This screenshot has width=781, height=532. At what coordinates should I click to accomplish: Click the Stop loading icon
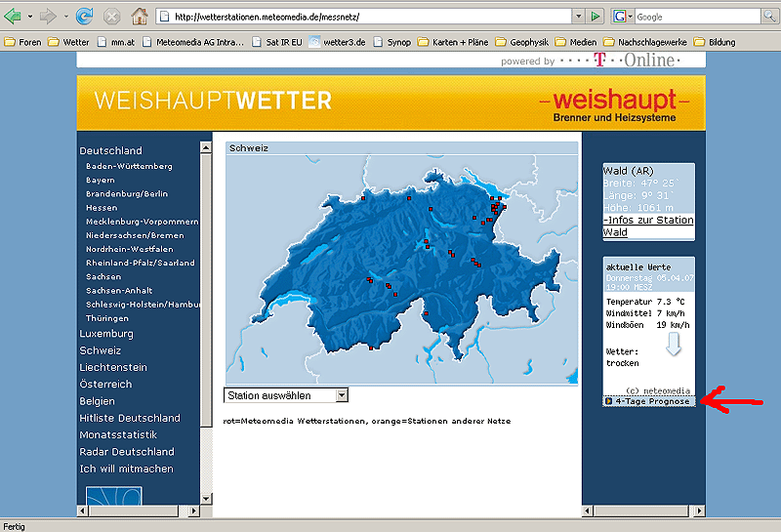111,17
